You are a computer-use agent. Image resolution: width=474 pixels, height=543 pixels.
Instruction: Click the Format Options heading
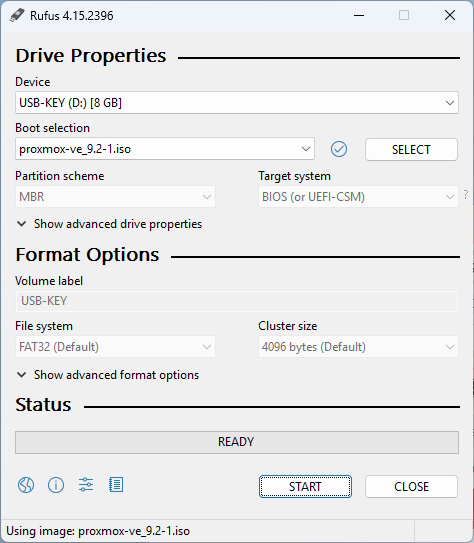click(x=87, y=255)
